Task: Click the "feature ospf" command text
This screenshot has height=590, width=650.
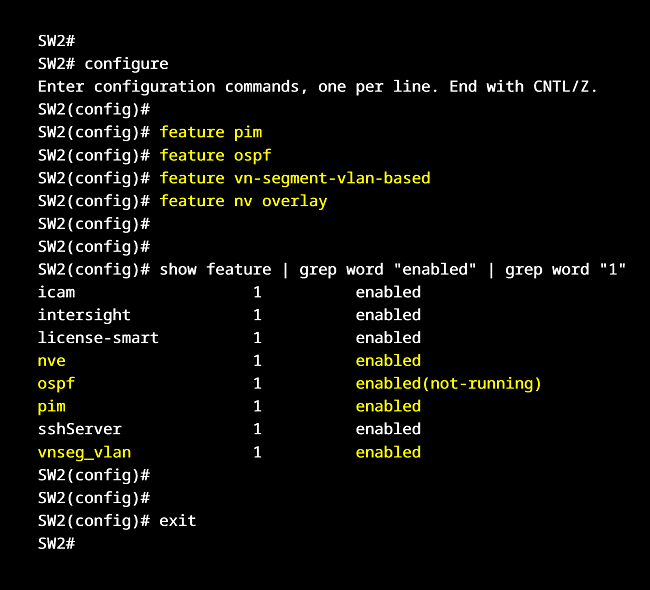Action: tap(215, 155)
